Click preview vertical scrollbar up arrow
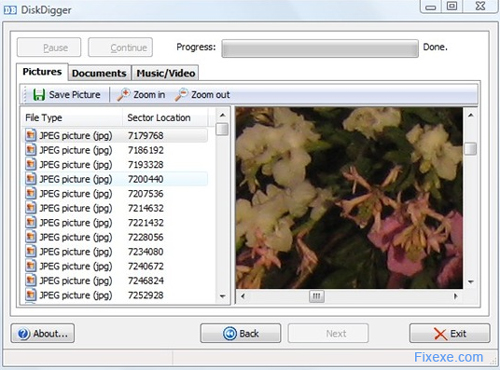 click(471, 115)
